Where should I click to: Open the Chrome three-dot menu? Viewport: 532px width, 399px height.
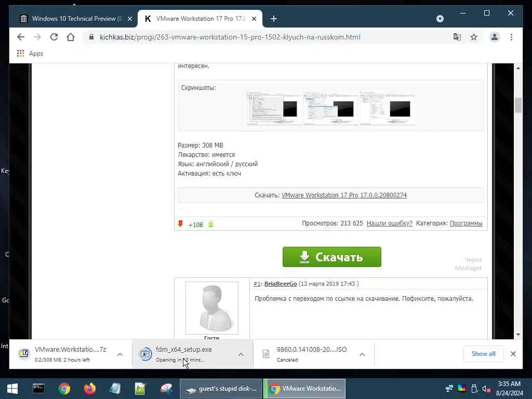(511, 37)
